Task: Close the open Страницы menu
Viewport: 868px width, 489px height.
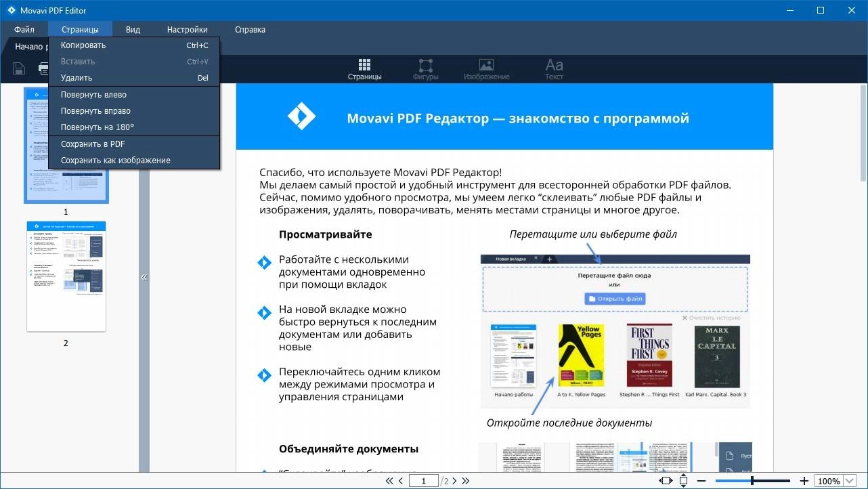Action: (x=80, y=30)
